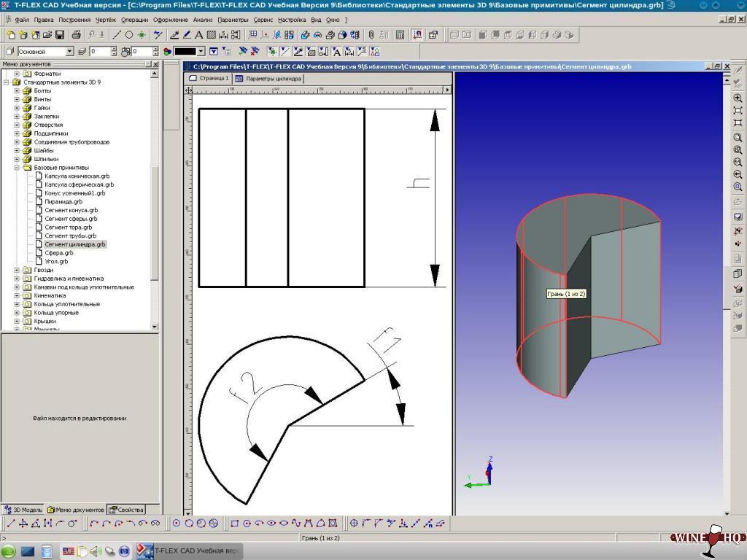The image size is (747, 560).
Task: Open the black color swatch dropdown
Action: [x=201, y=52]
